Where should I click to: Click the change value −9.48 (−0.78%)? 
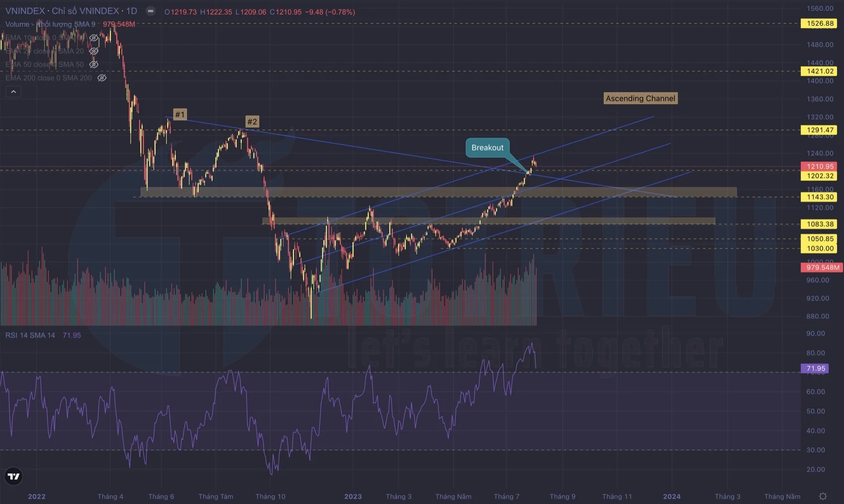coord(330,12)
